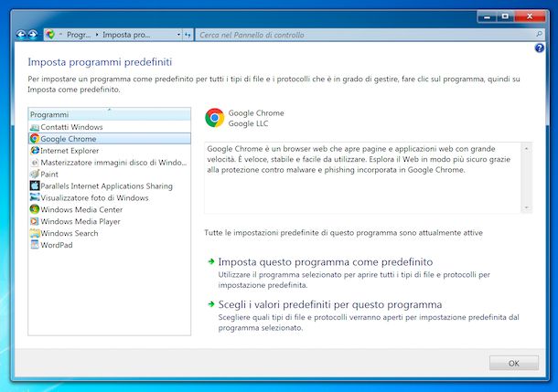This screenshot has height=392, width=558.
Task: Click the large Chrome logo in the details pane
Action: pos(215,118)
